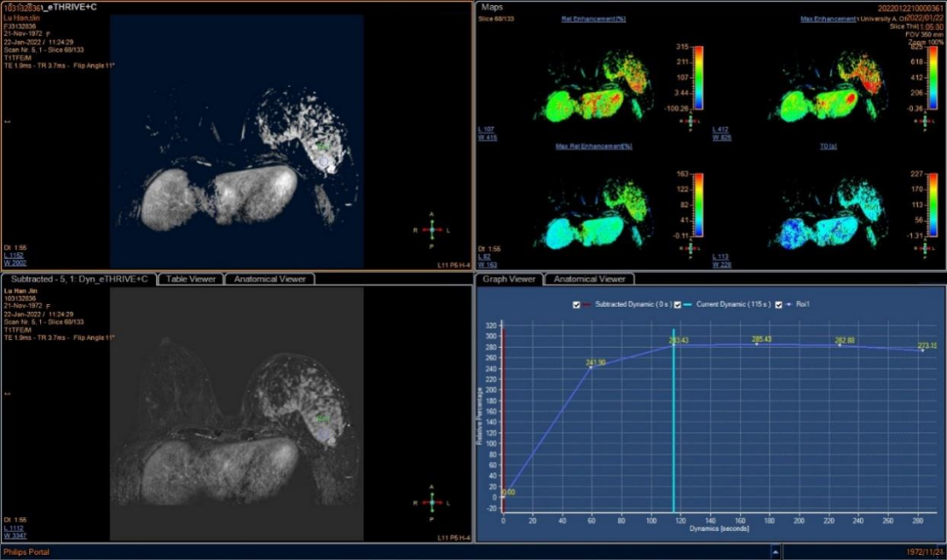Switch to the Table Viewer tab
Image resolution: width=947 pixels, height=560 pixels.
191,279
